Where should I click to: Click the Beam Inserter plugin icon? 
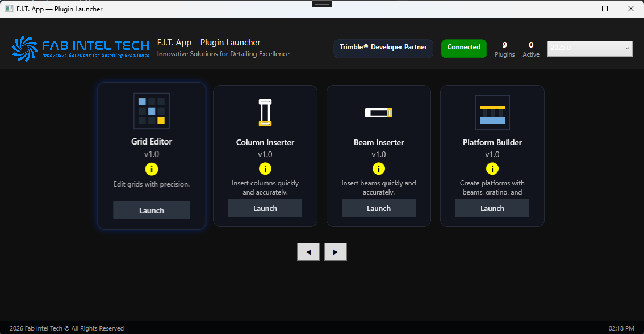(x=379, y=112)
